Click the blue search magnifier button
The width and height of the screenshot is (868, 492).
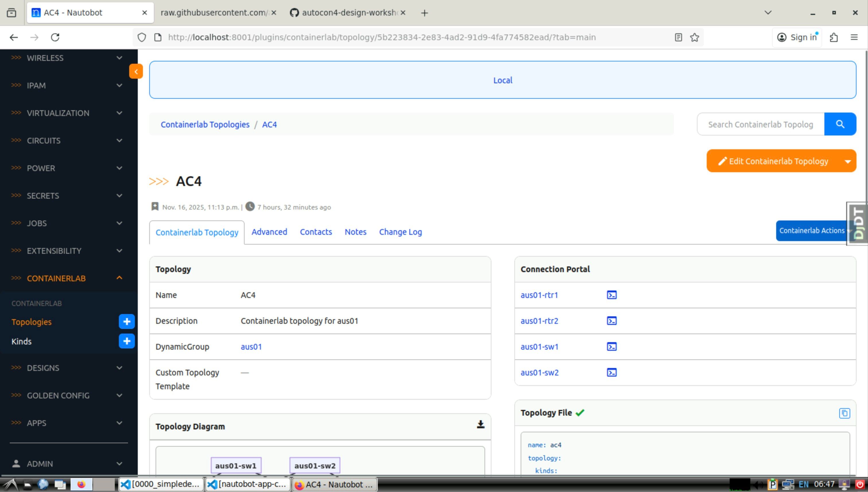[840, 124]
